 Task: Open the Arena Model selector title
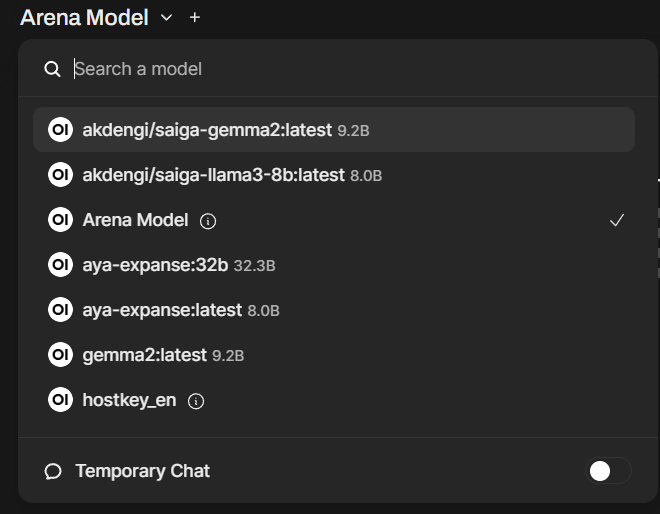click(x=84, y=17)
